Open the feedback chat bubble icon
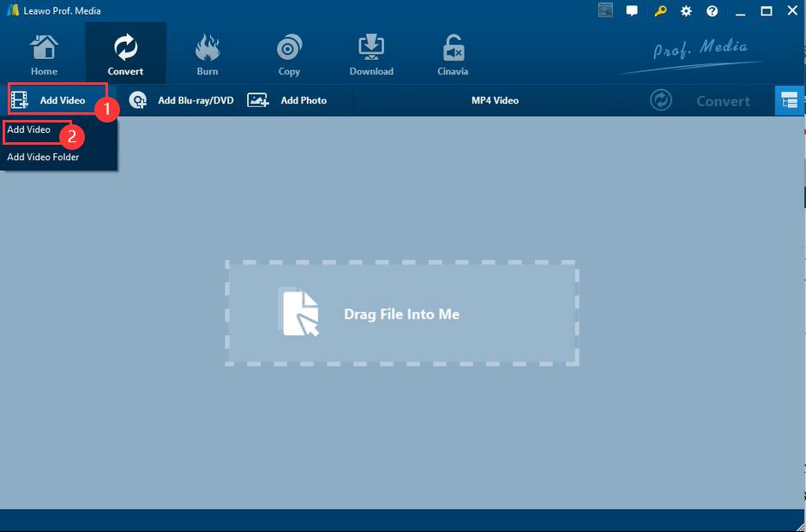 [x=632, y=11]
